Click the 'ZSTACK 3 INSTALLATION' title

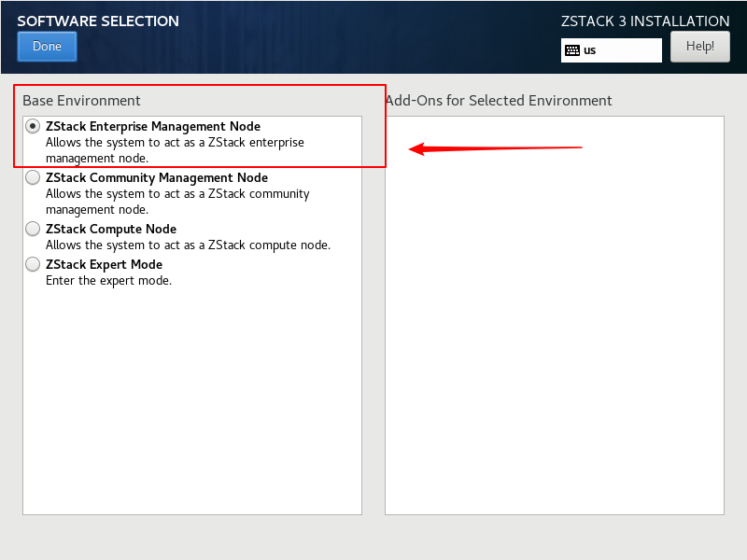coord(645,21)
